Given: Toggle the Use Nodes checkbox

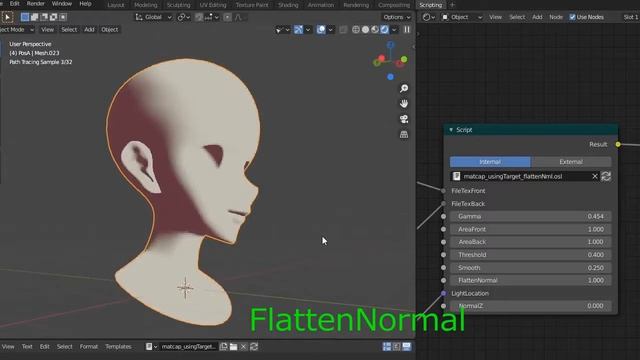Looking at the screenshot, I should 572,17.
